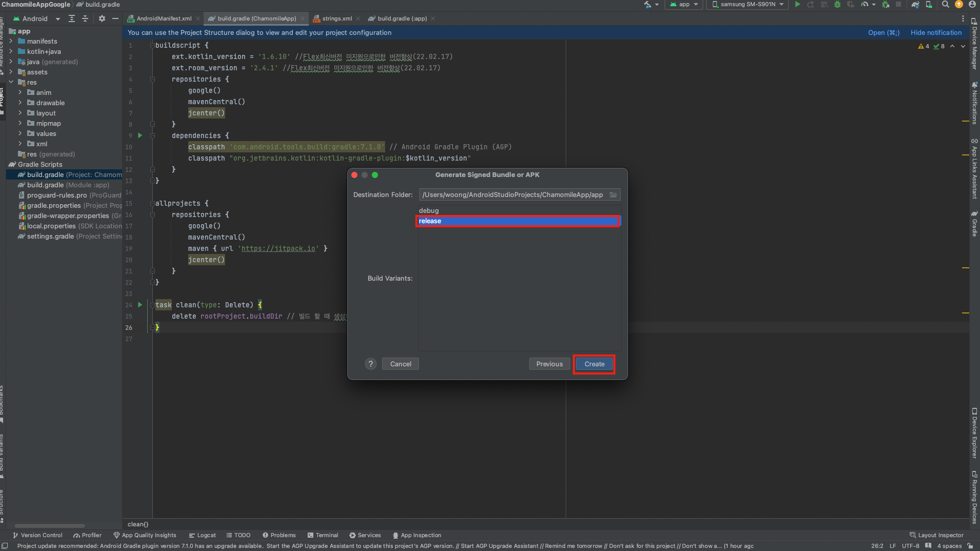Click the Debug app bug icon
980x551 pixels.
pyautogui.click(x=837, y=5)
